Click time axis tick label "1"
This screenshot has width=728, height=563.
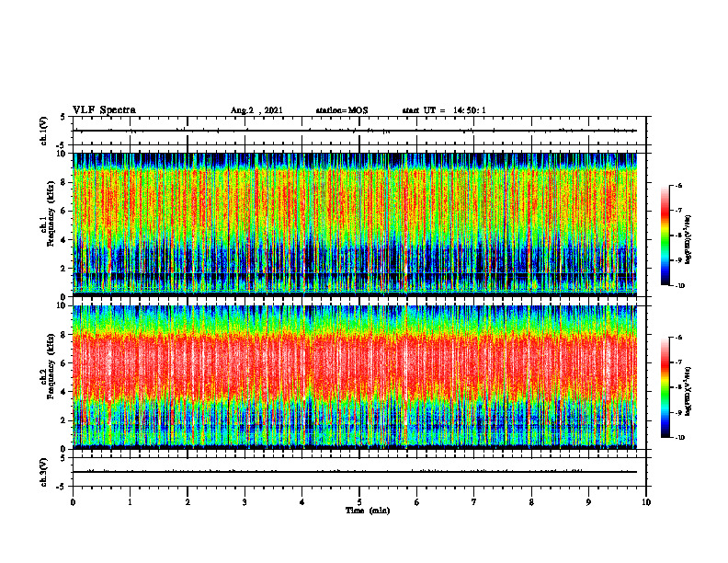coord(130,502)
